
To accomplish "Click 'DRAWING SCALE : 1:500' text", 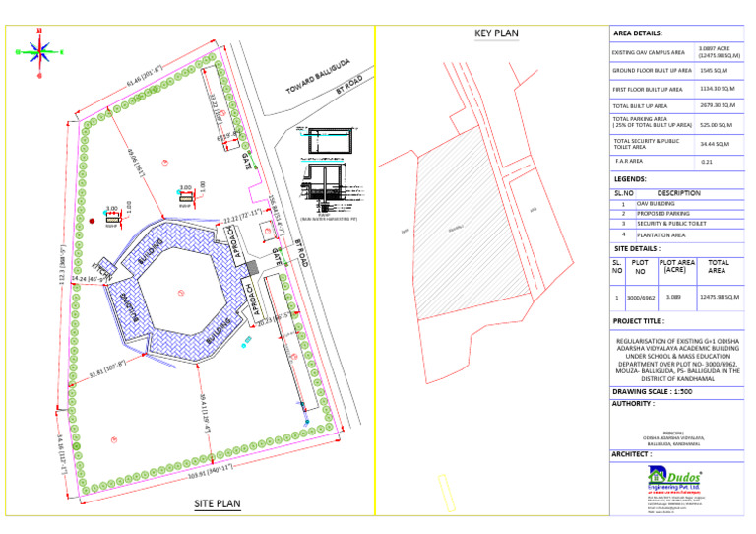I will pyautogui.click(x=652, y=392).
